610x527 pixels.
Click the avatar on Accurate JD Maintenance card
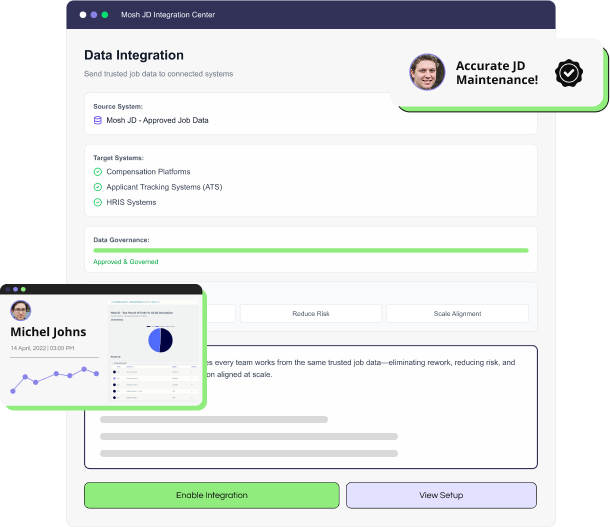427,73
